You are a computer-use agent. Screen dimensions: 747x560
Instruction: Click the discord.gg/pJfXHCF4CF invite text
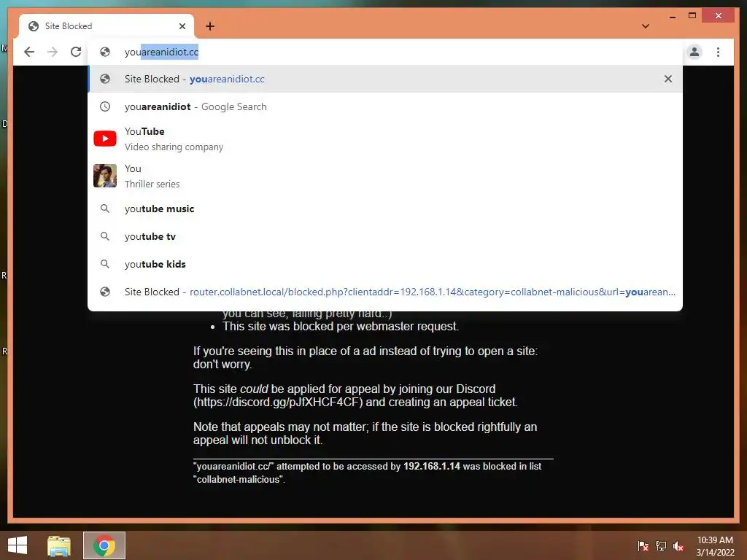pyautogui.click(x=278, y=402)
